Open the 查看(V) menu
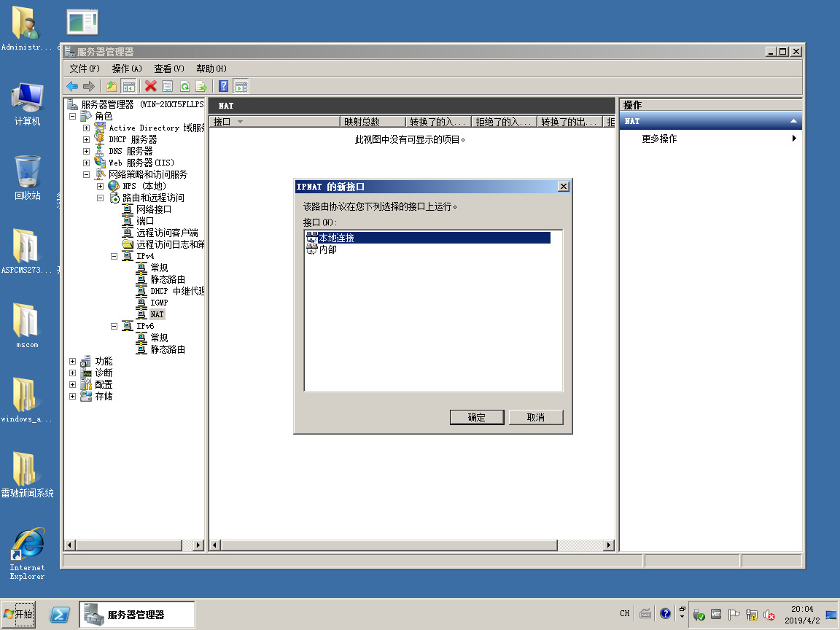 tap(168, 69)
